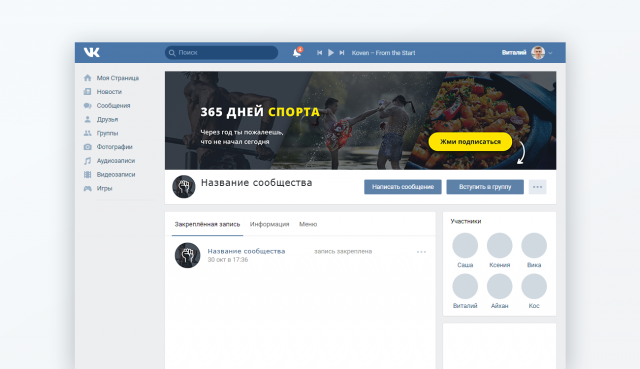
Task: Open the user avatar in the header
Action: (538, 53)
